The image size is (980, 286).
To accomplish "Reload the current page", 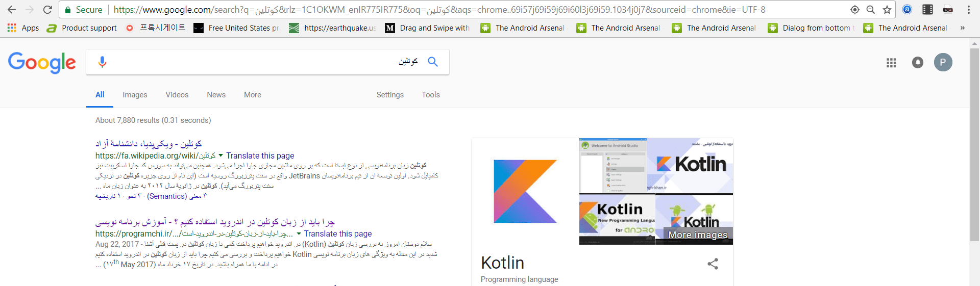I will click(x=47, y=10).
